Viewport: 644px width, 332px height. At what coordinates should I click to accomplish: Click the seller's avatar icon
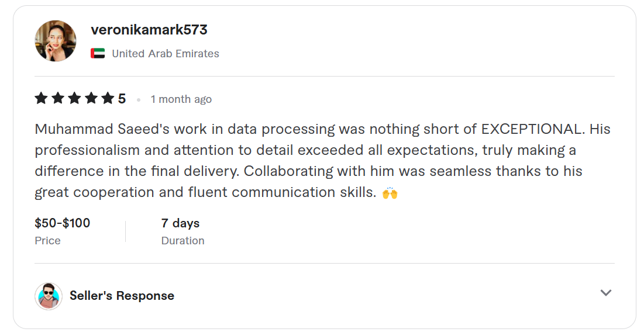coord(49,296)
